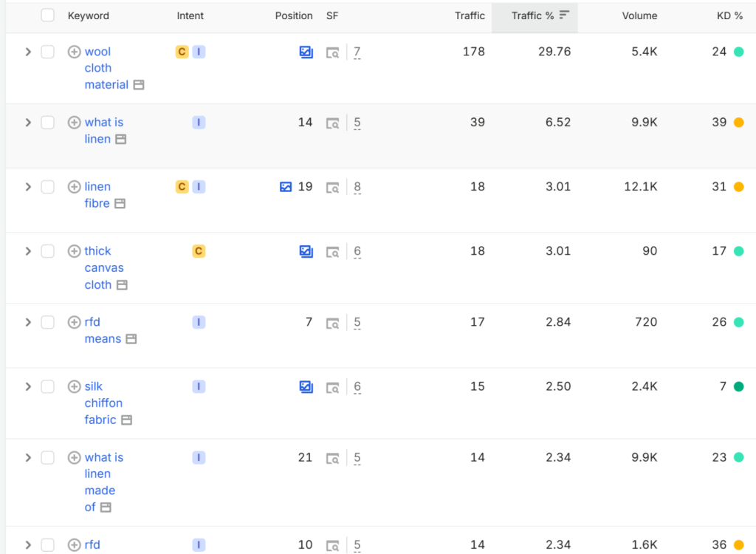Check the box for wool cloth material

point(48,52)
